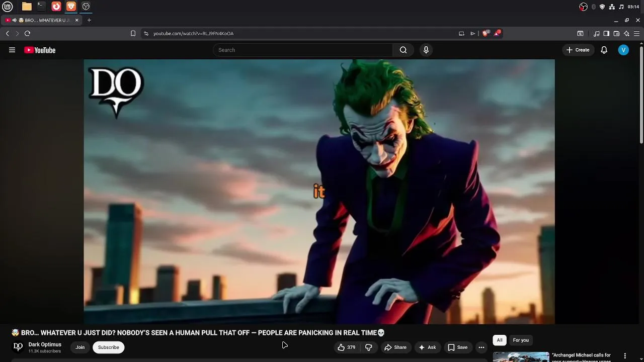Click the address bar URL

[193, 33]
